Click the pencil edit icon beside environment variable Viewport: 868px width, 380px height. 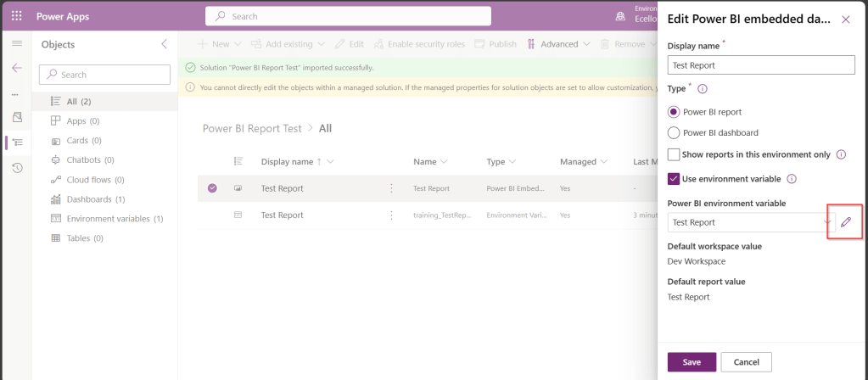coord(845,221)
